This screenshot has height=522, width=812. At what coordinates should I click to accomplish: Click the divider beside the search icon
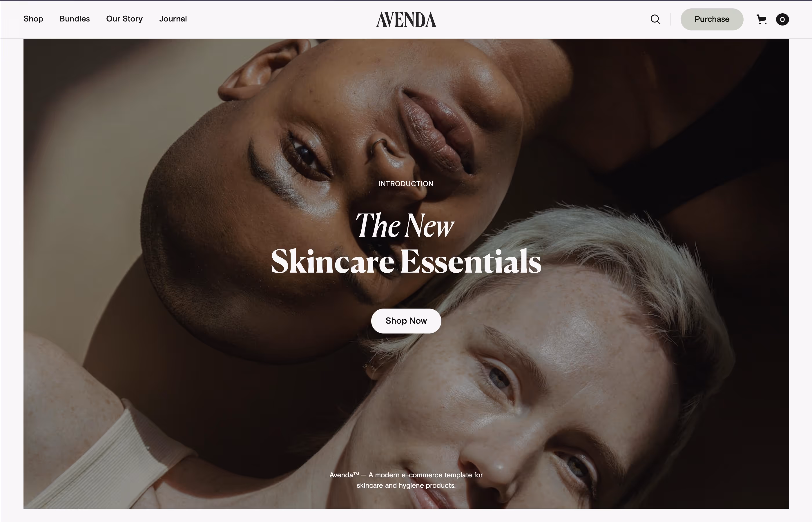tap(670, 19)
